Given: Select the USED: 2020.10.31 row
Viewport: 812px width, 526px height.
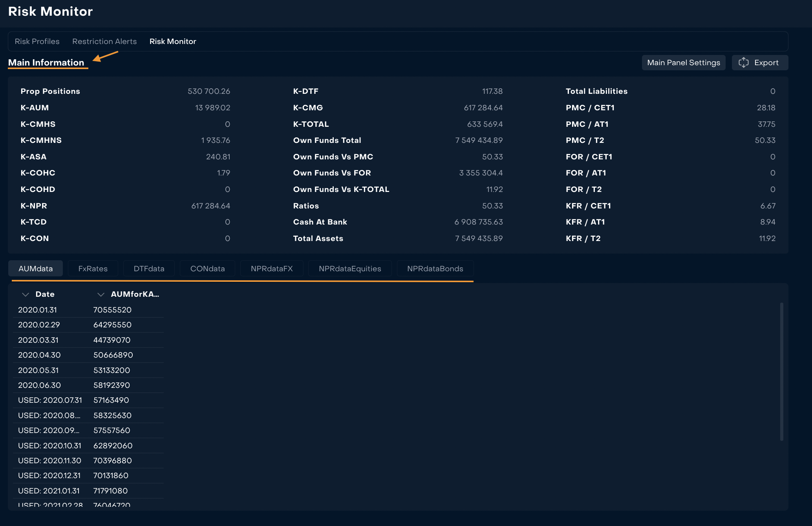Looking at the screenshot, I should [49, 446].
